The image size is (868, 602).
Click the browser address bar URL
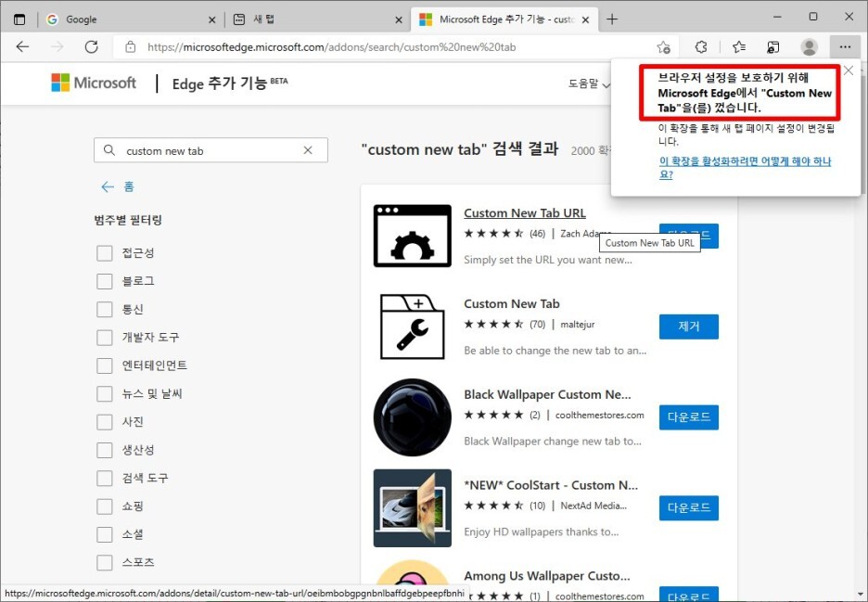click(x=332, y=47)
